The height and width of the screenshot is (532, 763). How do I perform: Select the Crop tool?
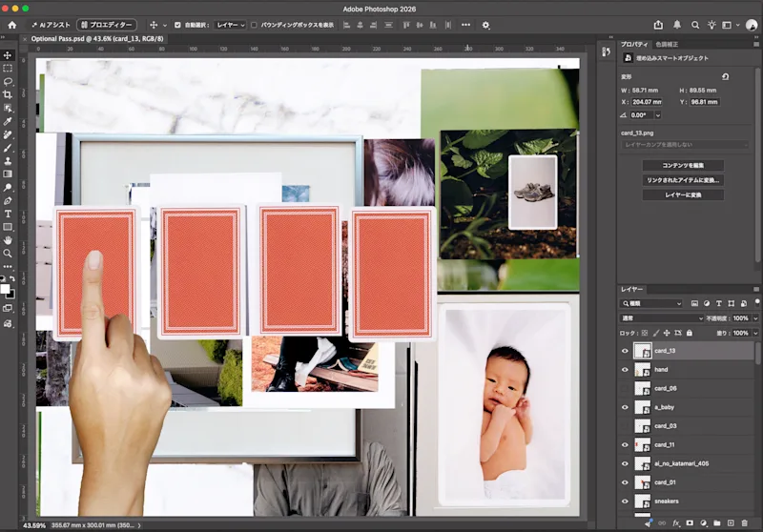(x=8, y=94)
